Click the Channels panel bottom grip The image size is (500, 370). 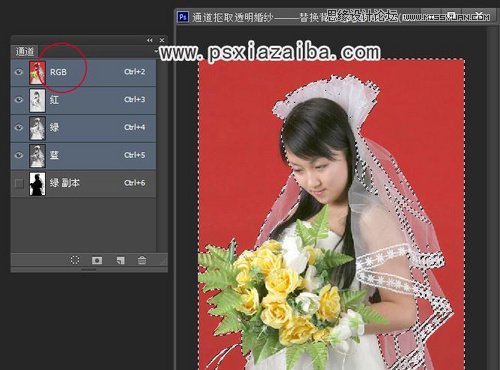(89, 269)
